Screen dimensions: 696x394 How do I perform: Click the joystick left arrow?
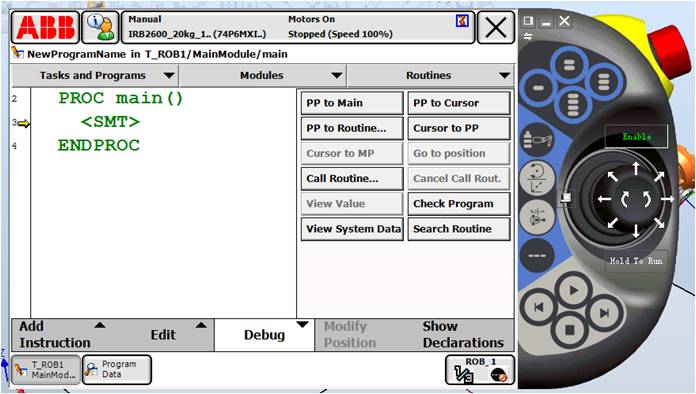coord(605,199)
